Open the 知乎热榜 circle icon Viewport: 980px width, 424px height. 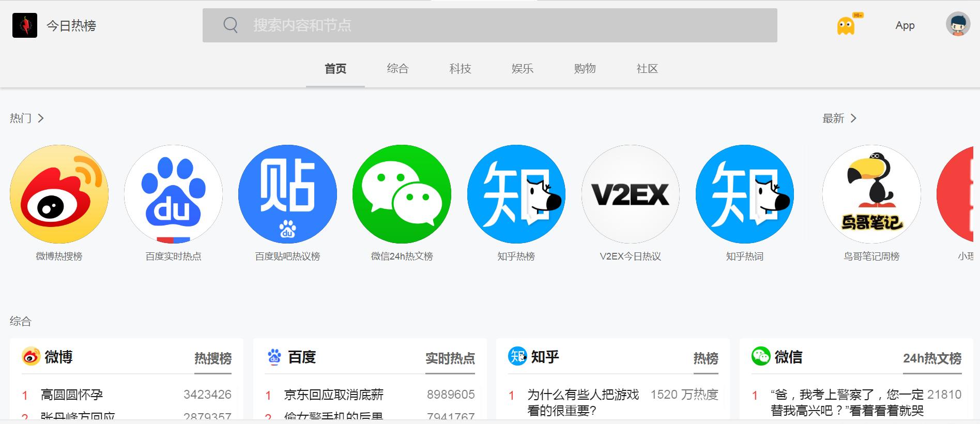pyautogui.click(x=516, y=194)
